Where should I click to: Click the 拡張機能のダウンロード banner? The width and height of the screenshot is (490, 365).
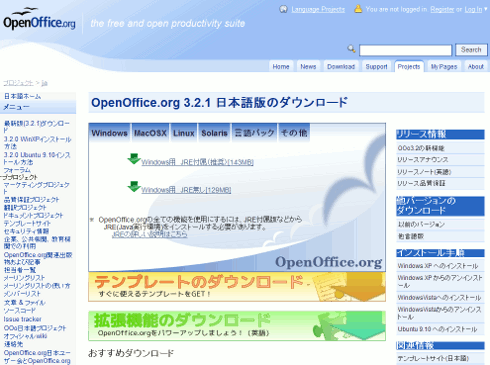tap(237, 326)
